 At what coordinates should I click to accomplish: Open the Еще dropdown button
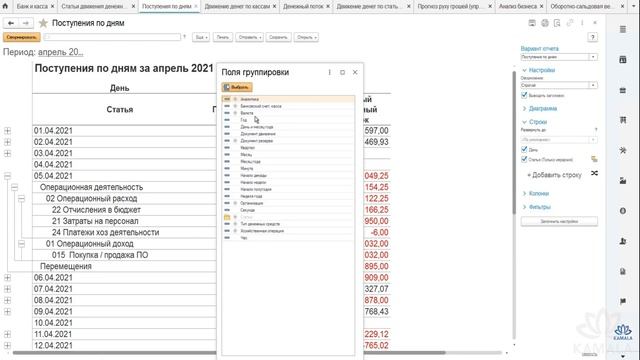tap(201, 37)
